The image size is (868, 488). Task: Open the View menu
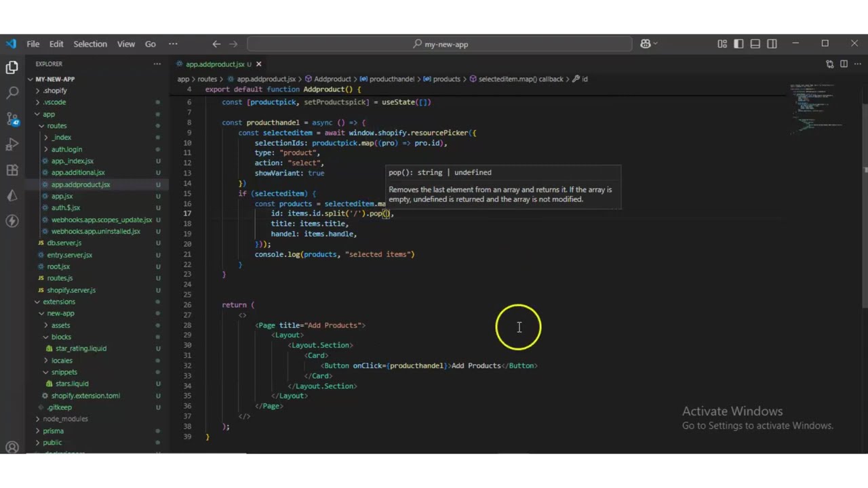[x=126, y=44]
